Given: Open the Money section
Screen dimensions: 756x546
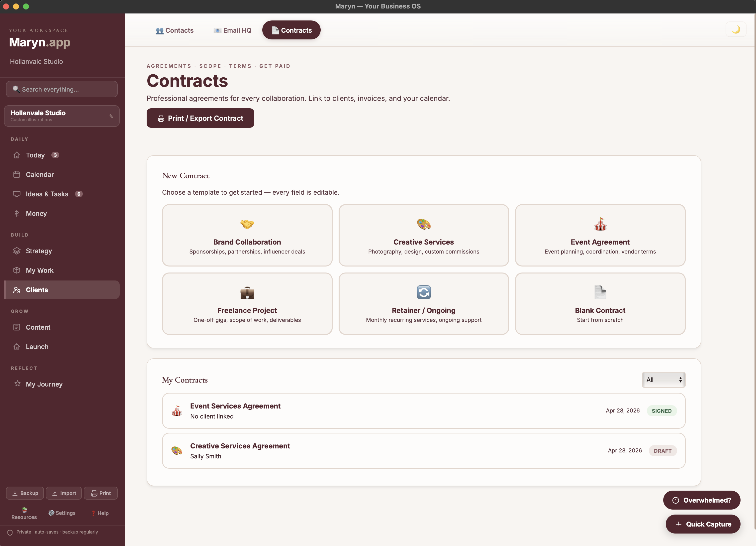Looking at the screenshot, I should point(36,213).
